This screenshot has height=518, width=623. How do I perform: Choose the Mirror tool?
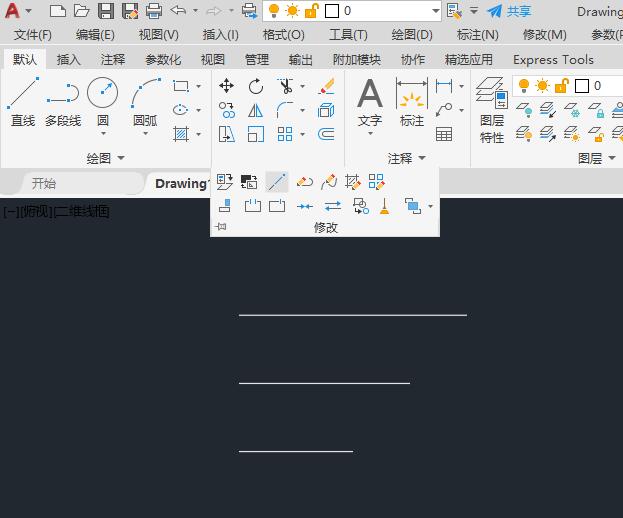[255, 110]
